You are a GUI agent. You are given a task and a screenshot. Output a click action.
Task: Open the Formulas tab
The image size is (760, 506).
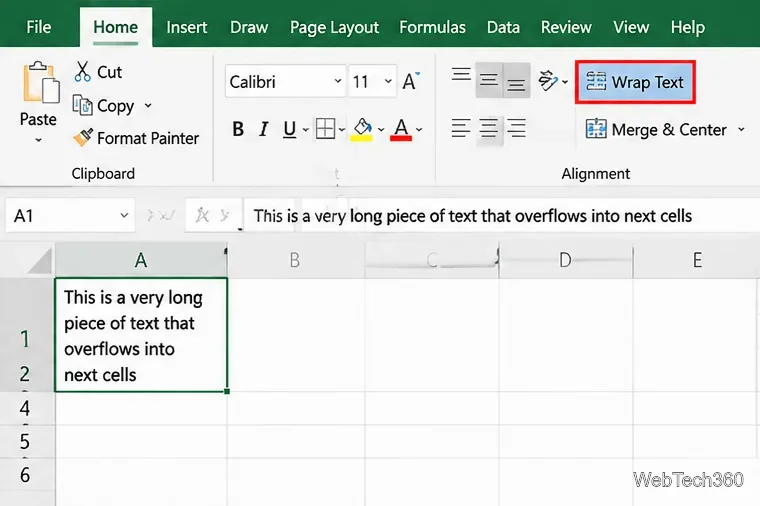pos(432,27)
